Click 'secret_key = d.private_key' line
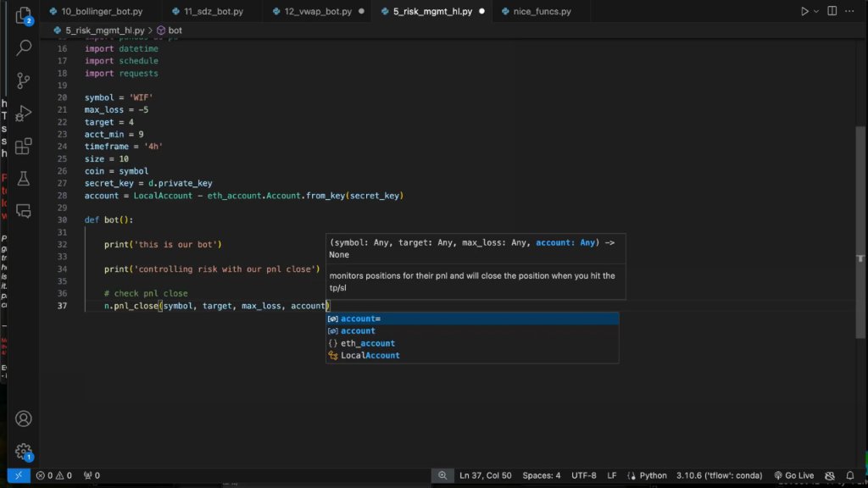Image resolution: width=868 pixels, height=488 pixels. click(148, 183)
